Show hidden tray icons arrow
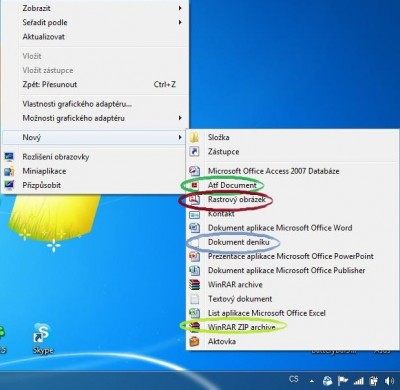 [312, 381]
